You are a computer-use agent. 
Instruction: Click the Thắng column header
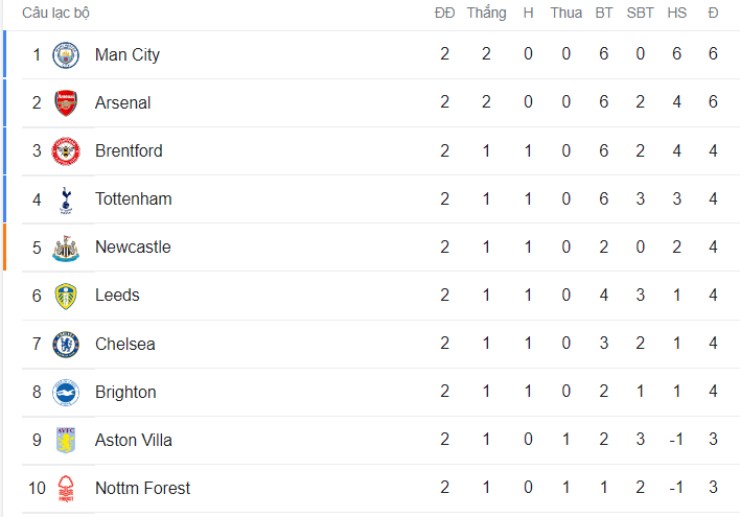tap(486, 13)
